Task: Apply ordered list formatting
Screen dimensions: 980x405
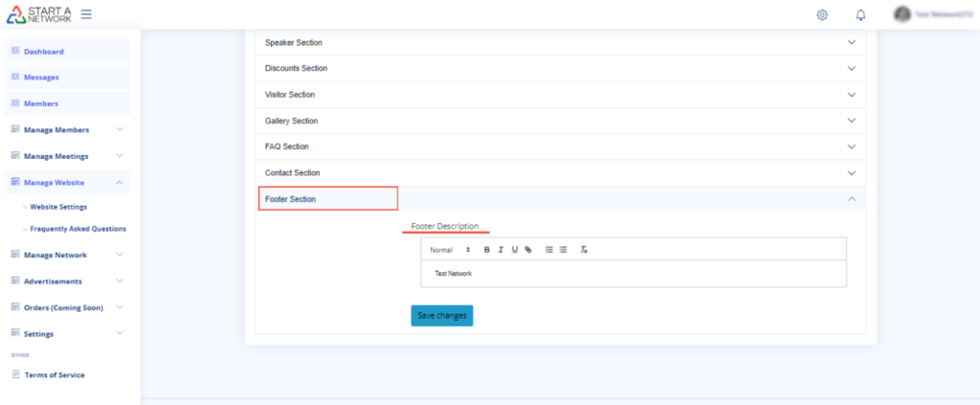Action: pos(549,249)
